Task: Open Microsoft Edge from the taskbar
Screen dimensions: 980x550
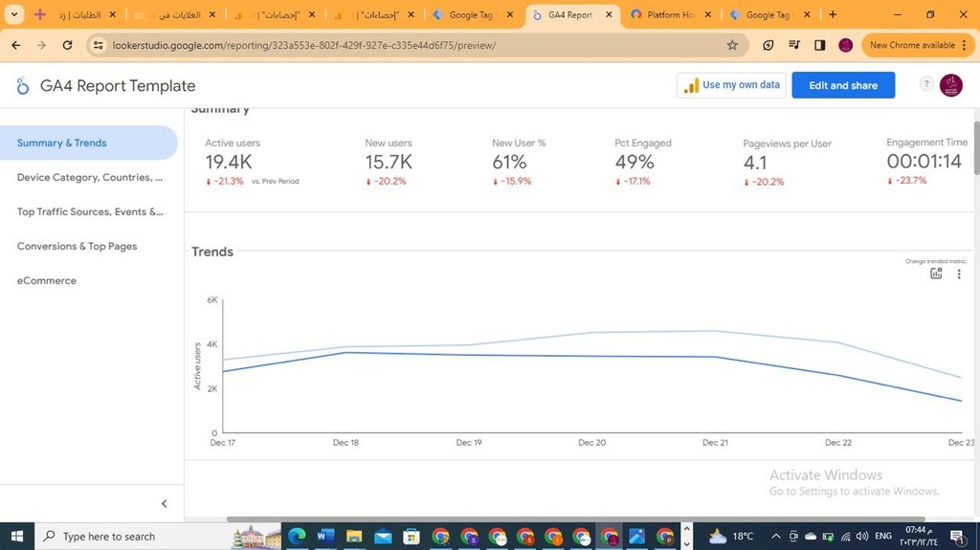Action: coord(297,537)
